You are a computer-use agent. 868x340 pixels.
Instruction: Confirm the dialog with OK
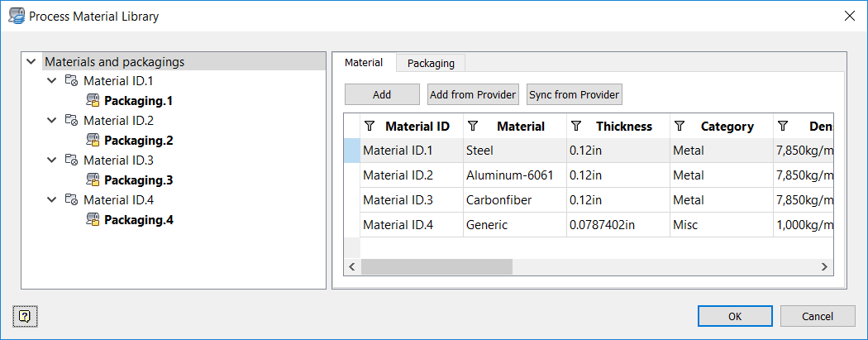coord(735,316)
